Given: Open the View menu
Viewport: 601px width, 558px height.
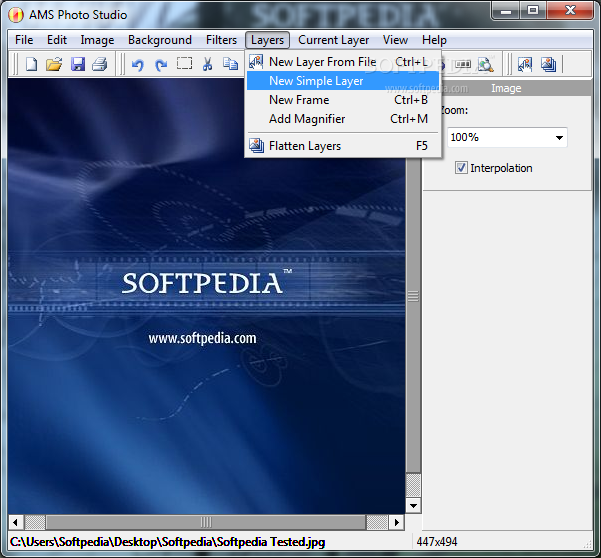Looking at the screenshot, I should point(395,40).
